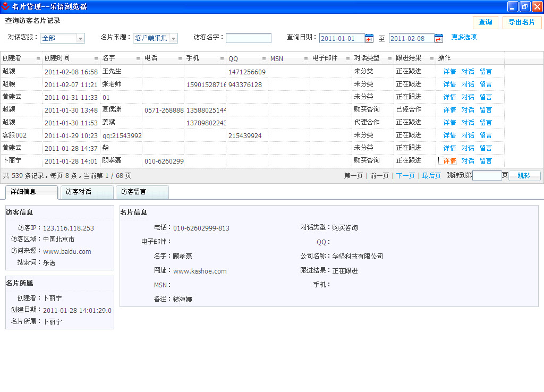Click 第一页 in the pager
The height and width of the screenshot is (392, 544).
[x=353, y=175]
